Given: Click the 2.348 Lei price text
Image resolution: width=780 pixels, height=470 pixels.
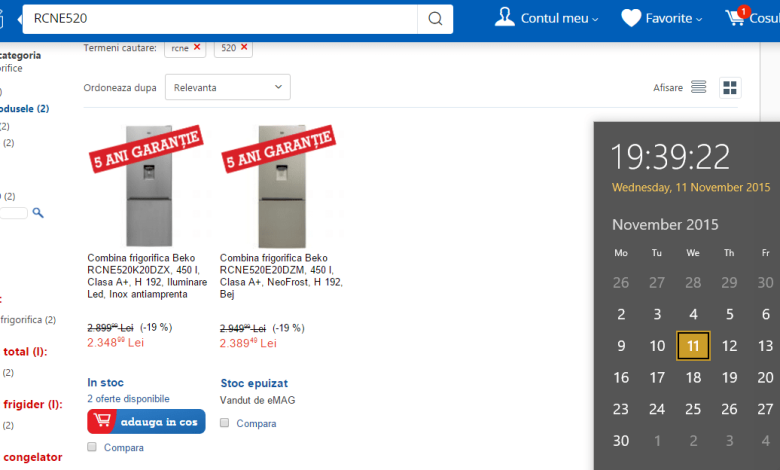Looking at the screenshot, I should click(115, 342).
